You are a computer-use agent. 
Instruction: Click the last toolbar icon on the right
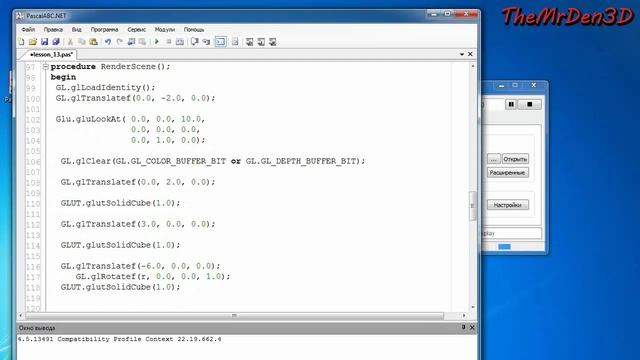click(273, 42)
